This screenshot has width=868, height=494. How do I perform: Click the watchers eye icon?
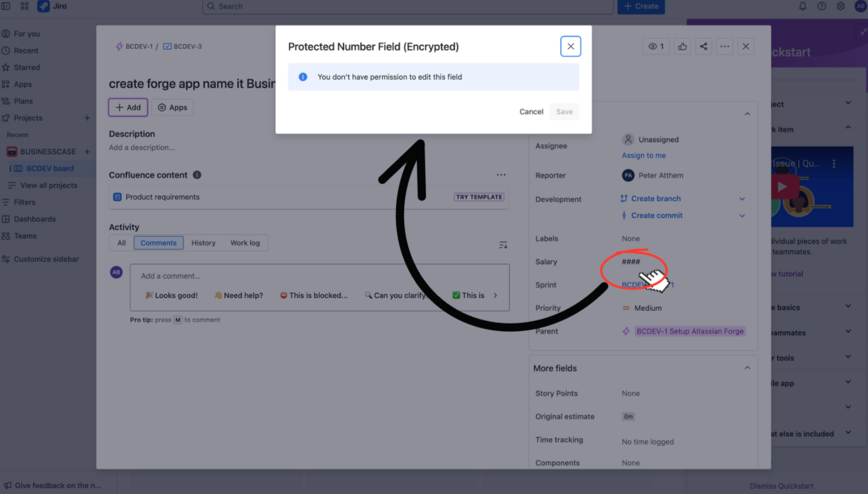pyautogui.click(x=656, y=46)
